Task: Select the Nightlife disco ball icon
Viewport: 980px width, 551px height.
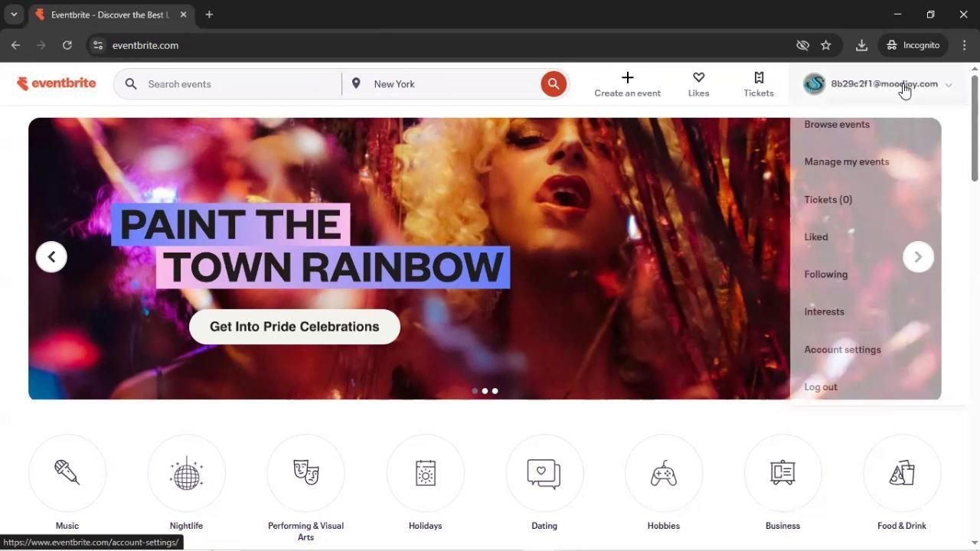Action: (x=186, y=473)
